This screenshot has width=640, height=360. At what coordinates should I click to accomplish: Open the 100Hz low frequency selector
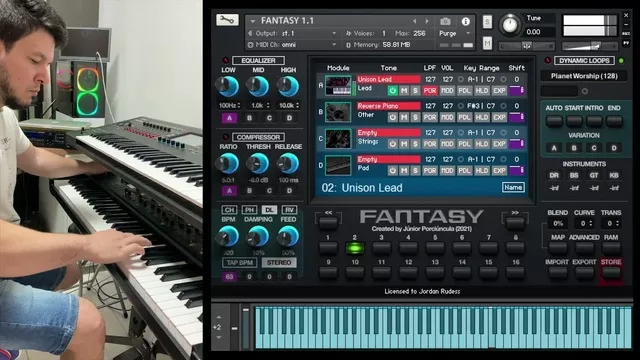(229, 105)
